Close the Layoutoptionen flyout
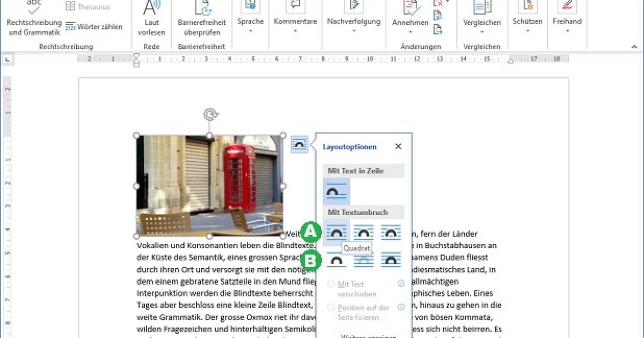 click(398, 146)
